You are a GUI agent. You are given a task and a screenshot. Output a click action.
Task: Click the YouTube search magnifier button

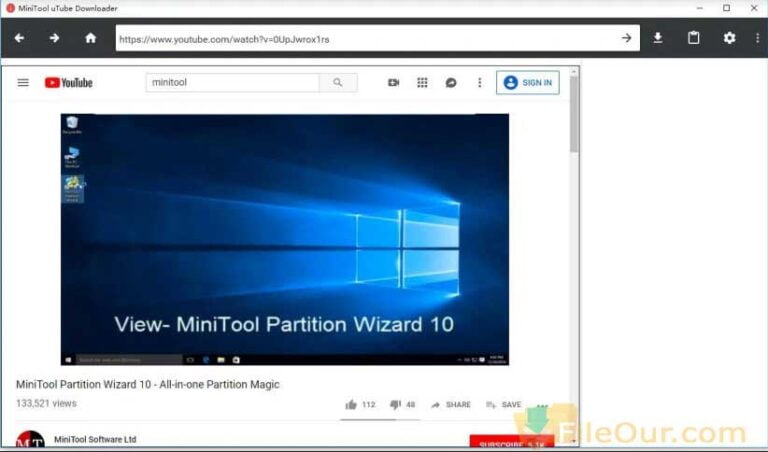click(x=338, y=82)
